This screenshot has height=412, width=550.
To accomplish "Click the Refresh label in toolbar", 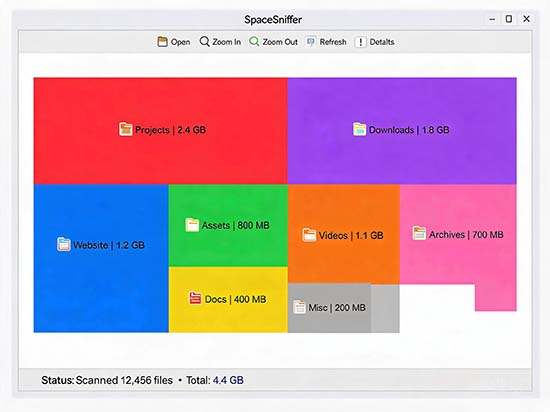I will (333, 42).
